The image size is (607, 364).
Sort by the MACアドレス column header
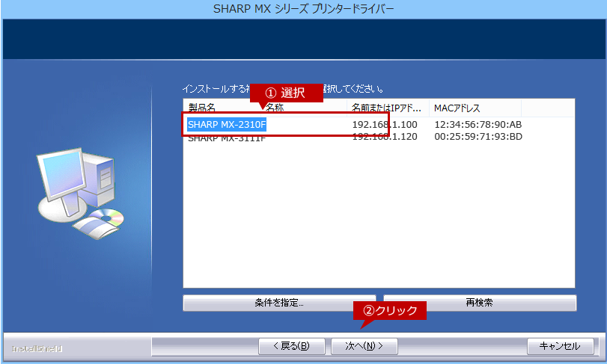click(457, 108)
